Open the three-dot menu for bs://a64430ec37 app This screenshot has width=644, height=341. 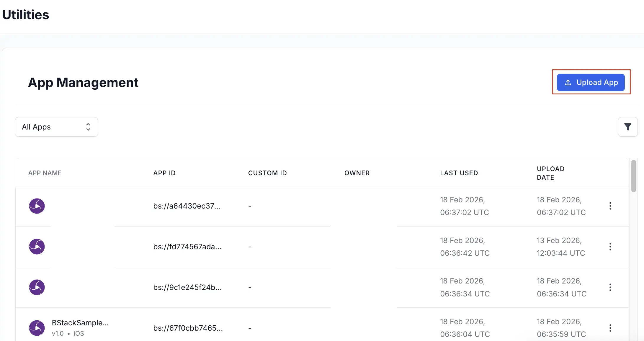[x=610, y=206]
